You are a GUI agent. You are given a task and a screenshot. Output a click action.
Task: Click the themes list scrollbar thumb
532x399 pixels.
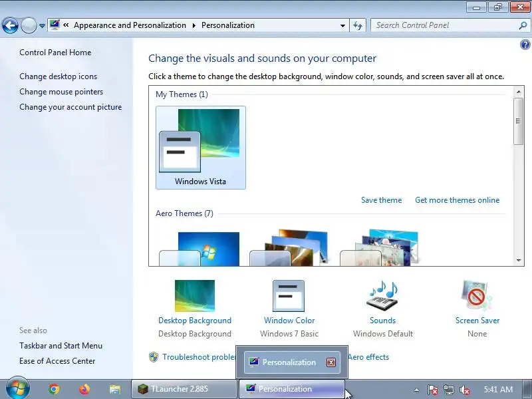(518, 122)
